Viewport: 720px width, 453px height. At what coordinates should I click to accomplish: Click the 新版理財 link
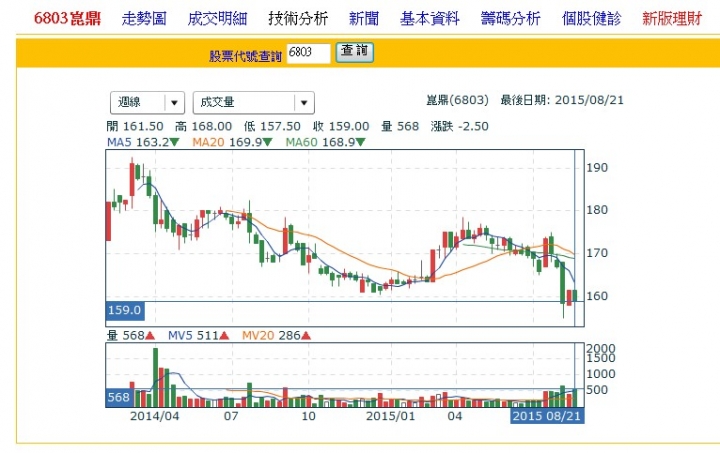[672, 19]
